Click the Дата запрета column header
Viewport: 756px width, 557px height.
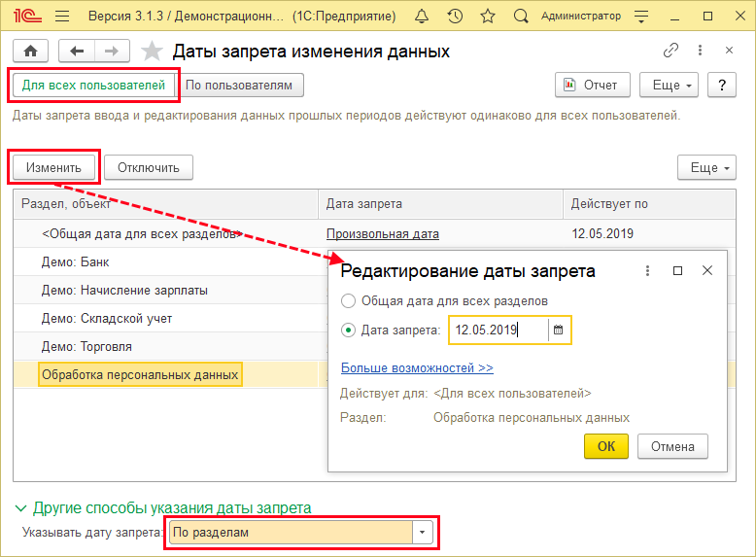(x=441, y=204)
